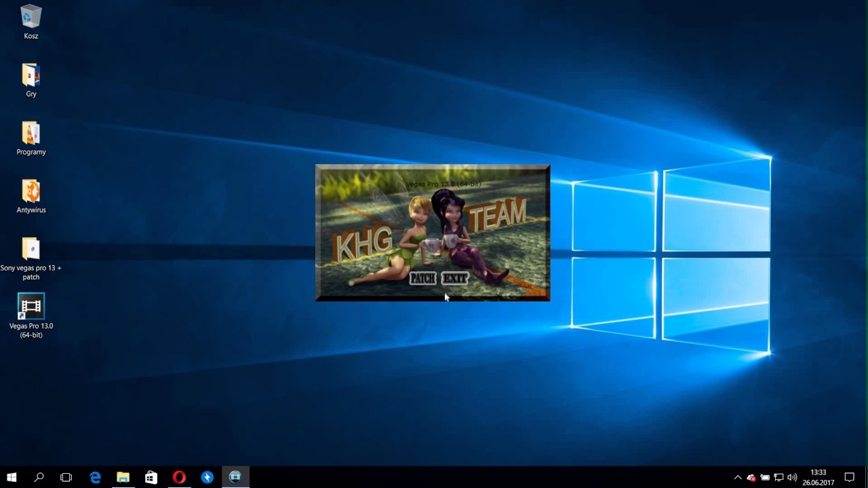Select the Kosz recycle bin icon
Image resolution: width=868 pixels, height=488 pixels.
coord(31,22)
